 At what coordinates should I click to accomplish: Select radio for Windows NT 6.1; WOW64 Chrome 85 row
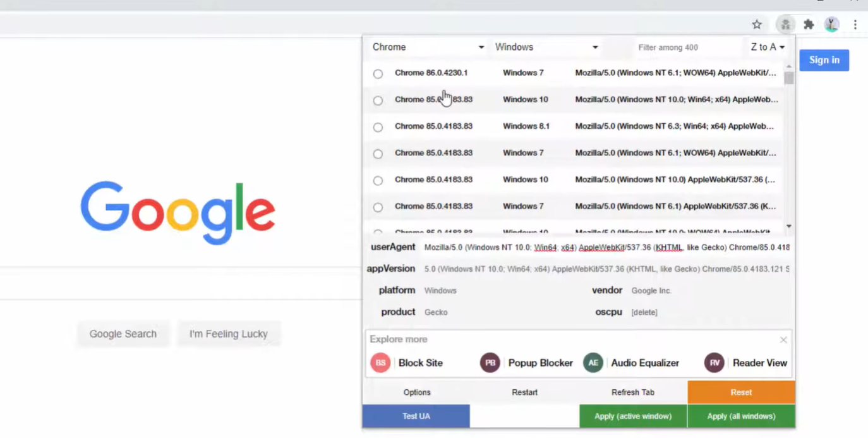point(378,154)
